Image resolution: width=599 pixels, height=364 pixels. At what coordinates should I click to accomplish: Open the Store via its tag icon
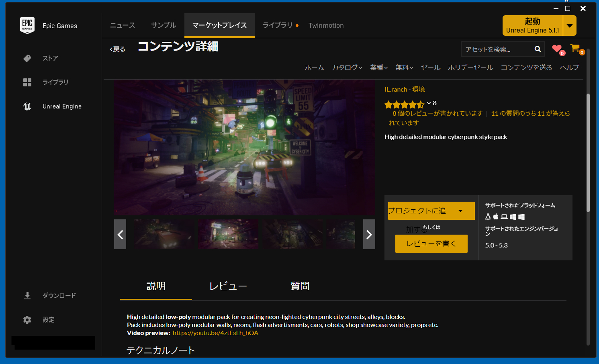click(x=27, y=58)
